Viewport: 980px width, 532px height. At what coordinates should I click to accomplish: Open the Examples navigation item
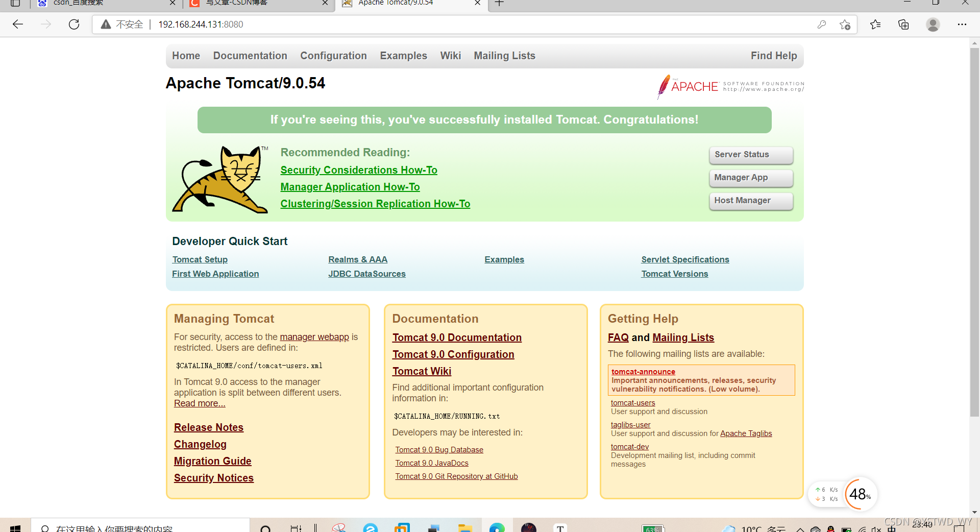[403, 56]
